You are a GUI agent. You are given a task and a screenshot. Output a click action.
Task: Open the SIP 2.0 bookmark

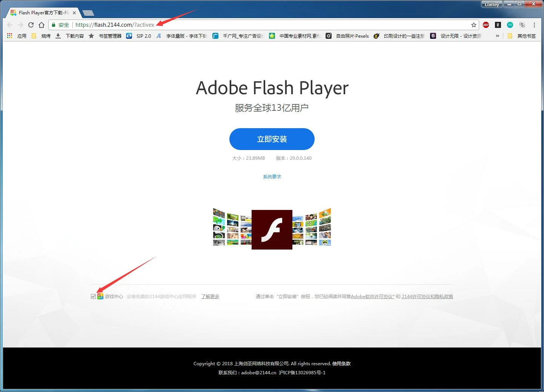[139, 36]
